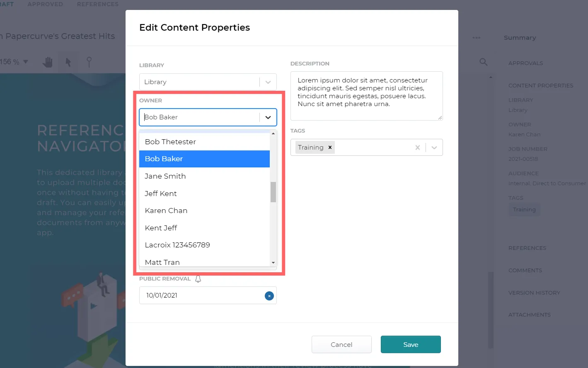This screenshot has height=368, width=588.
Task: Open the three-dot more options menu
Action: coord(477,38)
